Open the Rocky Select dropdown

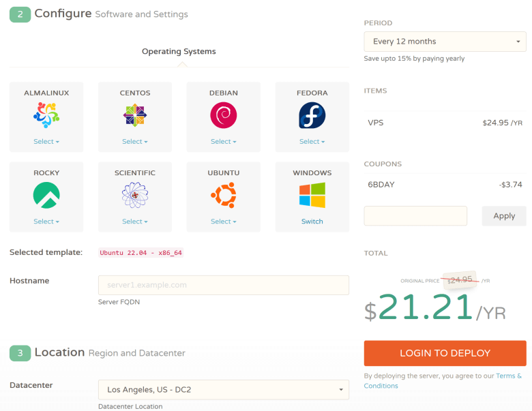click(46, 222)
